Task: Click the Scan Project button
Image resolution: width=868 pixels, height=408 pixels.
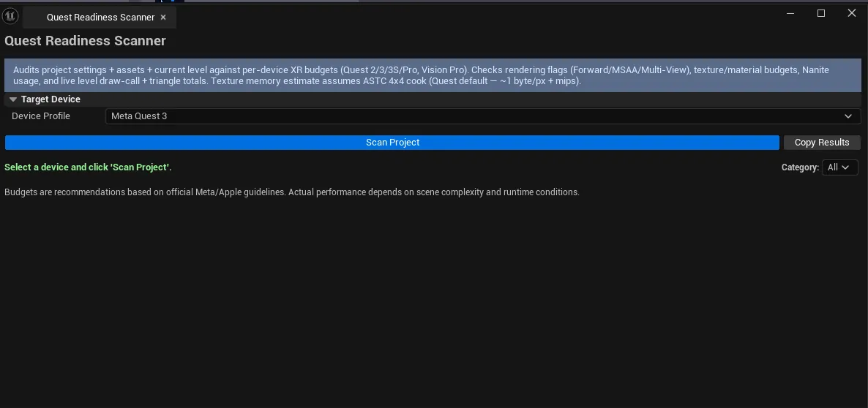Action: 392,143
